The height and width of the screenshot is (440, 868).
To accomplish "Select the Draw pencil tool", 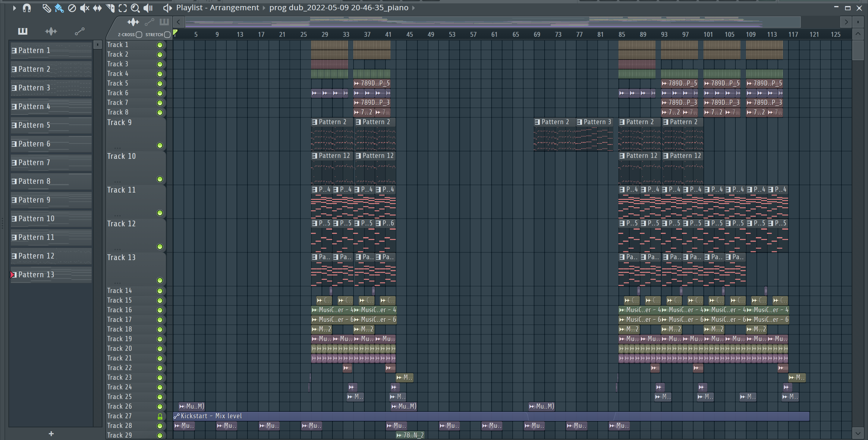I will [x=46, y=8].
